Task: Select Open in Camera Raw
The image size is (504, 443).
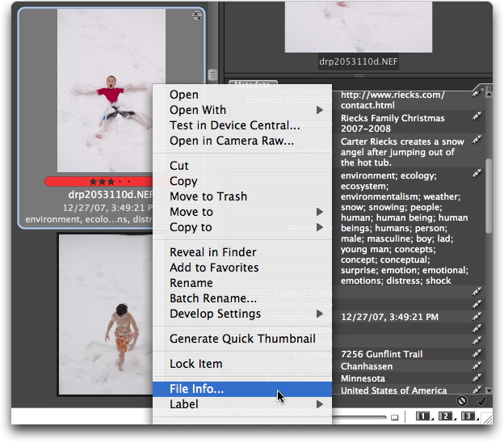Action: pos(242,141)
